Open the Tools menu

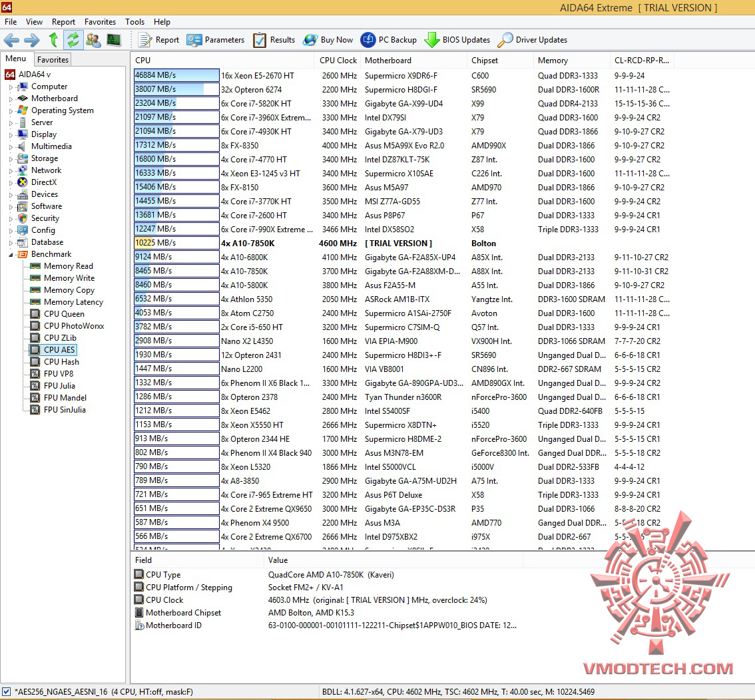tap(134, 22)
